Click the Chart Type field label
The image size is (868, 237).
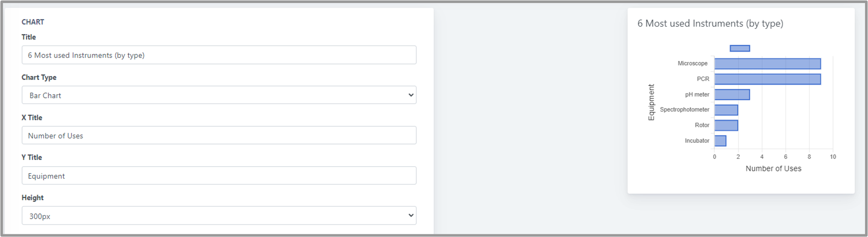pyautogui.click(x=39, y=77)
